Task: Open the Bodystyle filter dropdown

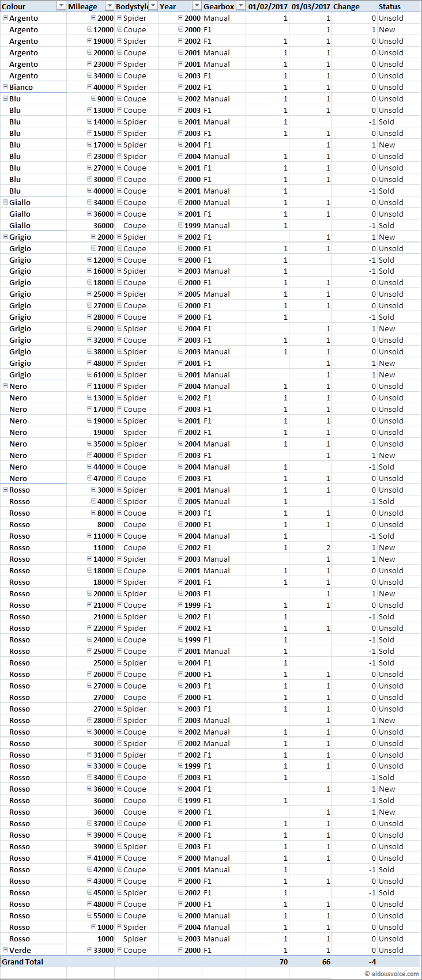Action: pyautogui.click(x=153, y=6)
